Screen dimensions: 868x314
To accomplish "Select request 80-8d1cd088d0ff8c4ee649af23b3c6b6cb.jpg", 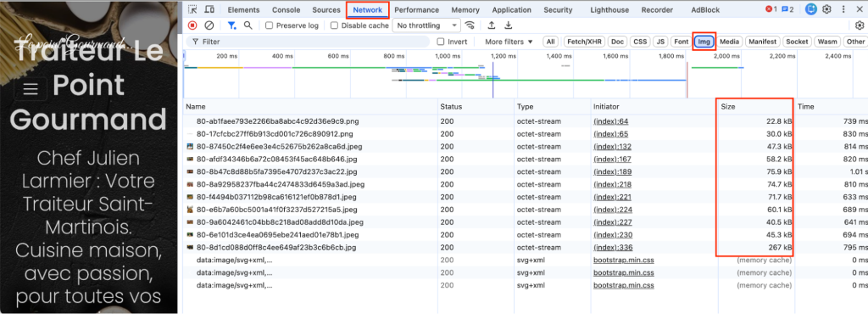I will (276, 248).
